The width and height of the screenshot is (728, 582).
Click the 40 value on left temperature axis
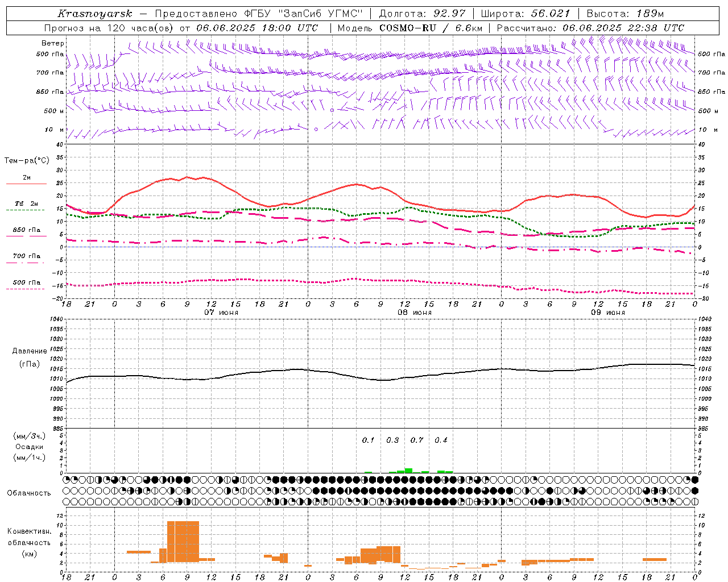pos(59,144)
